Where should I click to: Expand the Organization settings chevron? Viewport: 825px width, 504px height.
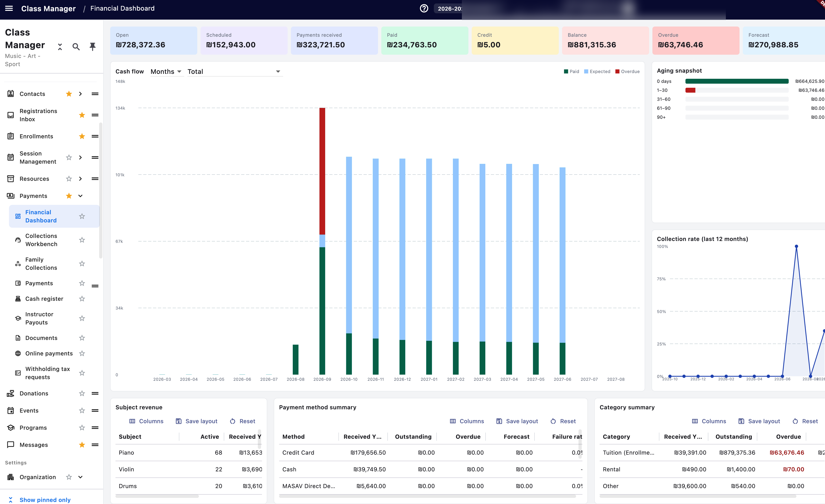click(x=80, y=477)
